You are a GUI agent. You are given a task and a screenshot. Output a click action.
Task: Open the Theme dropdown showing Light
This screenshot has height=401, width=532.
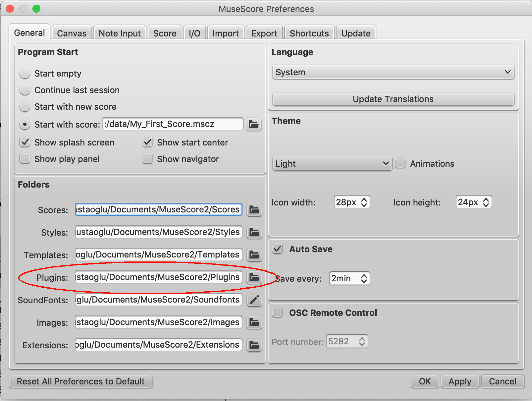(x=332, y=164)
